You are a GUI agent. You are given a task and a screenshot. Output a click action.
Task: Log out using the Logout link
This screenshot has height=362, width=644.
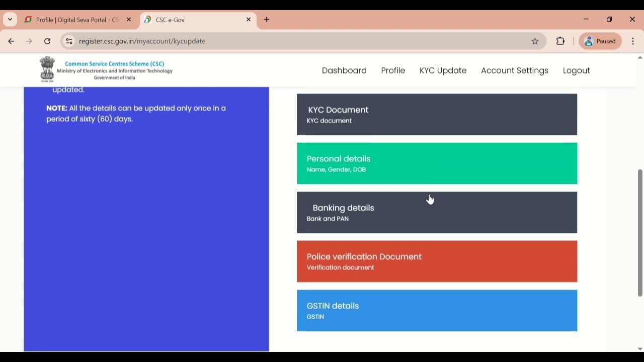click(577, 71)
